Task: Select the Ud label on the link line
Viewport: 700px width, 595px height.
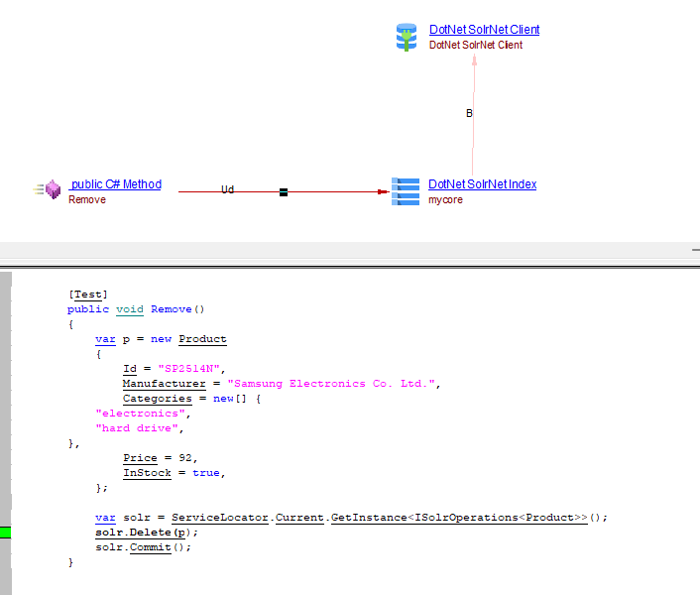Action: [x=227, y=188]
